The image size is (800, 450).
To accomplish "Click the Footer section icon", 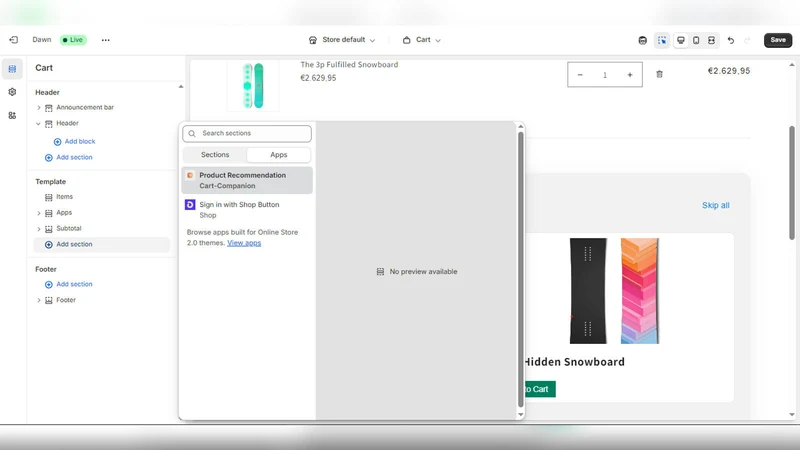I will (x=48, y=301).
